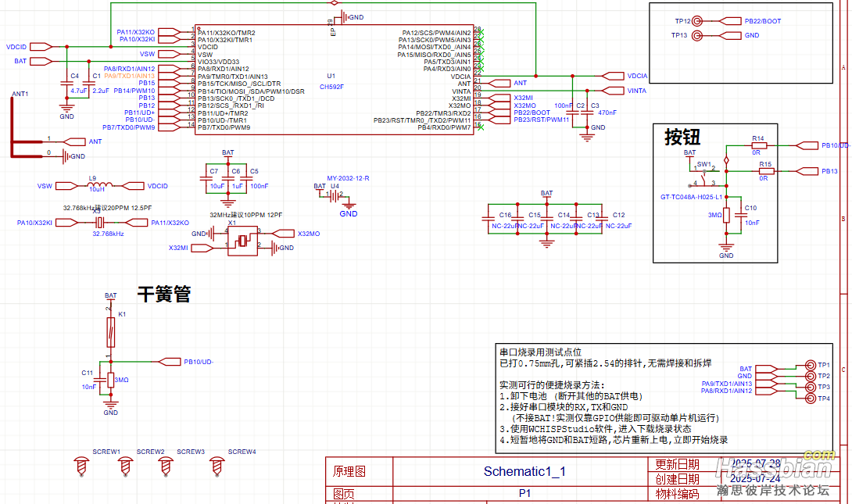Select the 按钮 section heading

pyautogui.click(x=682, y=137)
